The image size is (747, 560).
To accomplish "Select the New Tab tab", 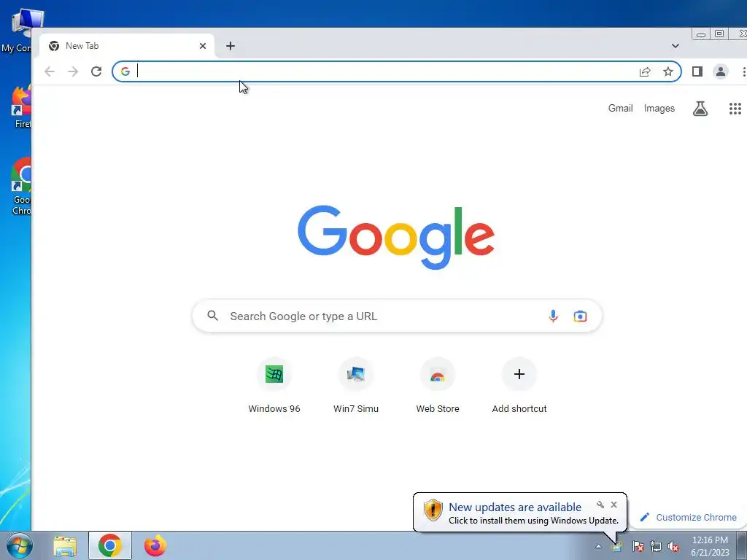I will tap(126, 46).
